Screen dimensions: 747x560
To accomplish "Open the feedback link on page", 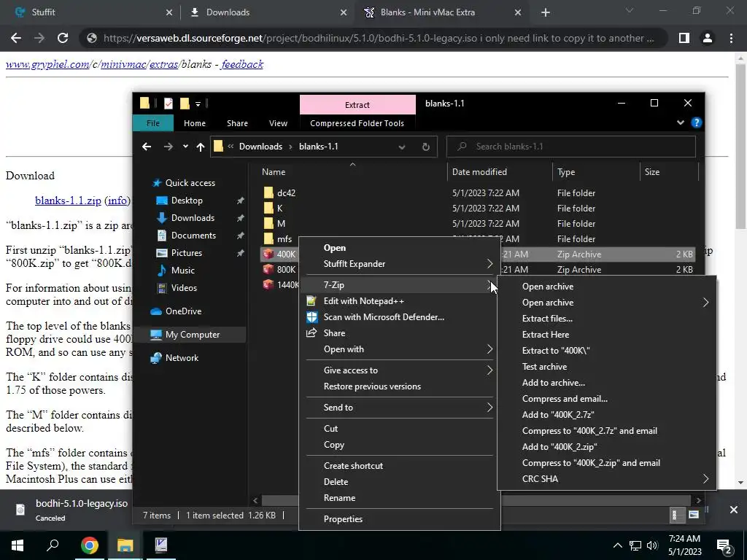I will pyautogui.click(x=242, y=64).
